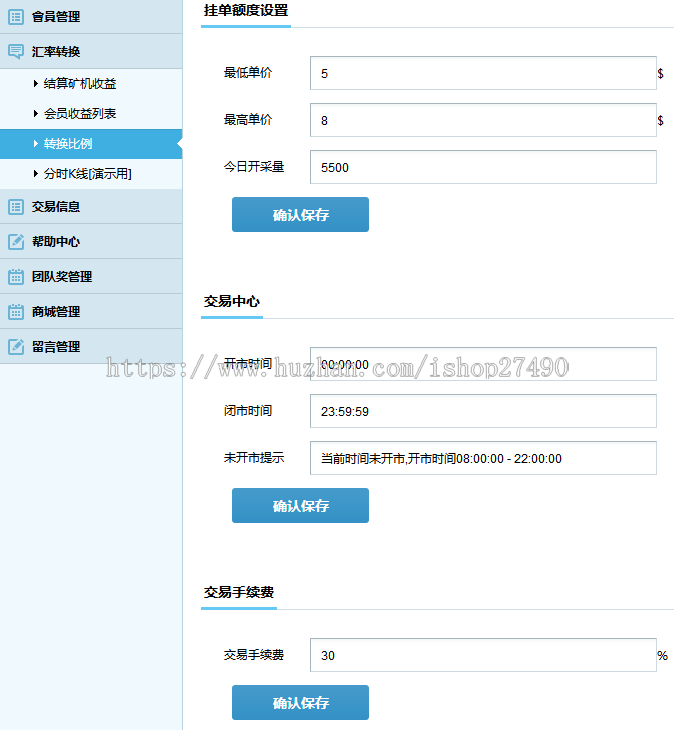Click the 交易信息 list icon
The image size is (674, 730).
click(x=16, y=207)
